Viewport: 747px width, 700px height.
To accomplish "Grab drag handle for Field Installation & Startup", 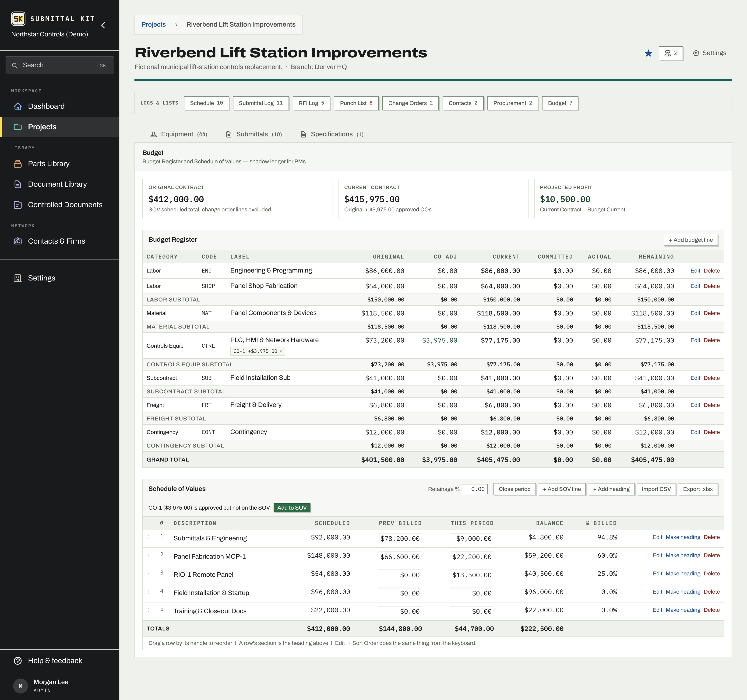I will (x=147, y=592).
